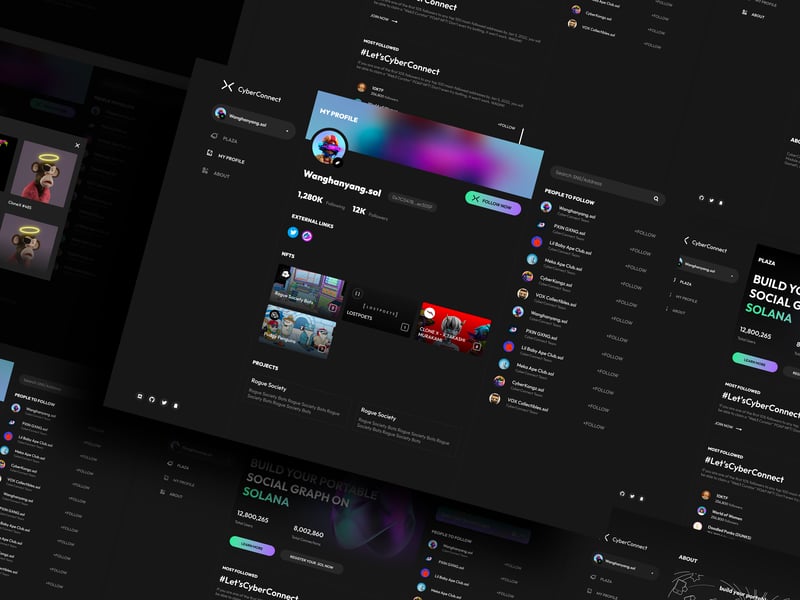Screen dimensions: 800x600
Task: Open the Rogue Society Bots NFT thumbnail
Action: [x=308, y=290]
